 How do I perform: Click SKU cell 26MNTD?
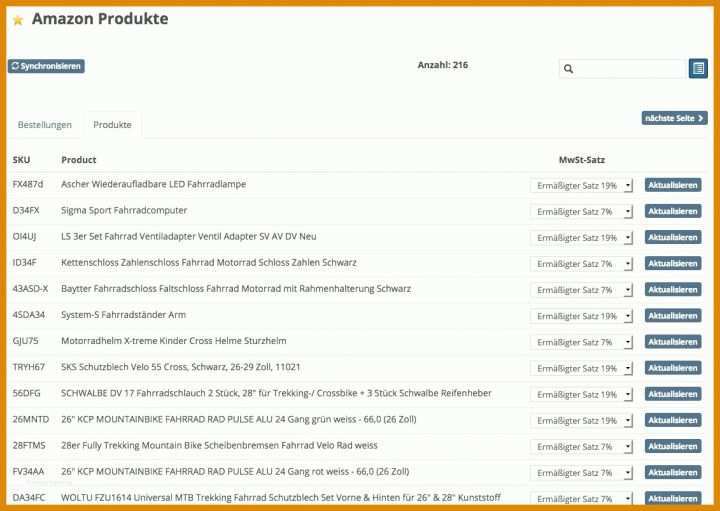click(x=30, y=419)
